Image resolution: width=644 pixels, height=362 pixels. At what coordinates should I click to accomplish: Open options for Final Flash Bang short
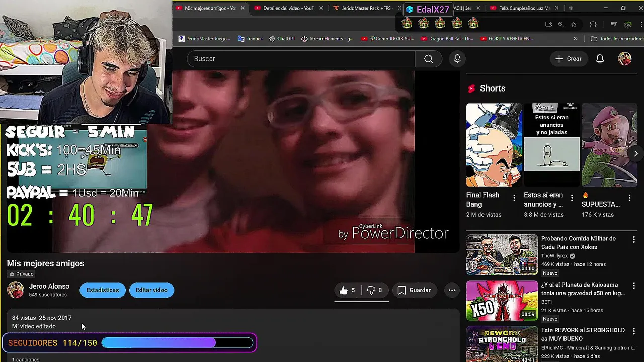514,198
